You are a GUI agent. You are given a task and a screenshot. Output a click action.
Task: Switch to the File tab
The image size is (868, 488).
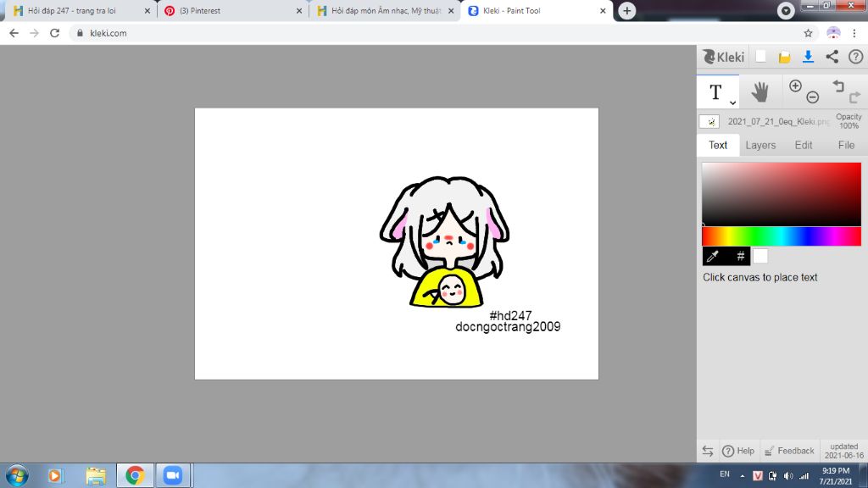click(846, 145)
